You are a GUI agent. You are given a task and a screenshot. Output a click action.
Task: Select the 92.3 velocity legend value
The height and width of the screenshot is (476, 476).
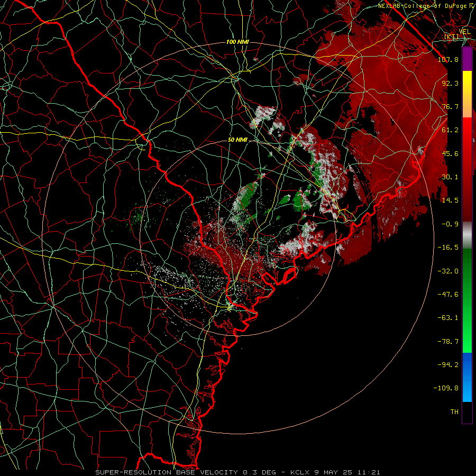click(x=450, y=83)
